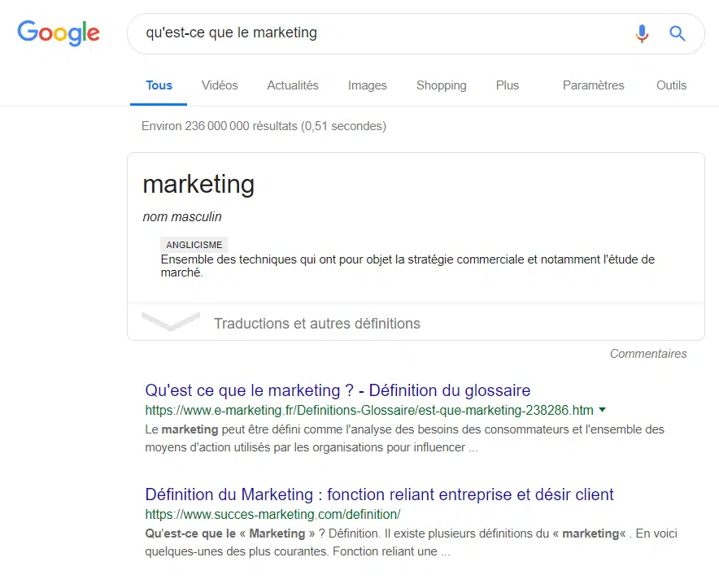
Task: Click the e-marketing.fr green URL
Action: [369, 410]
